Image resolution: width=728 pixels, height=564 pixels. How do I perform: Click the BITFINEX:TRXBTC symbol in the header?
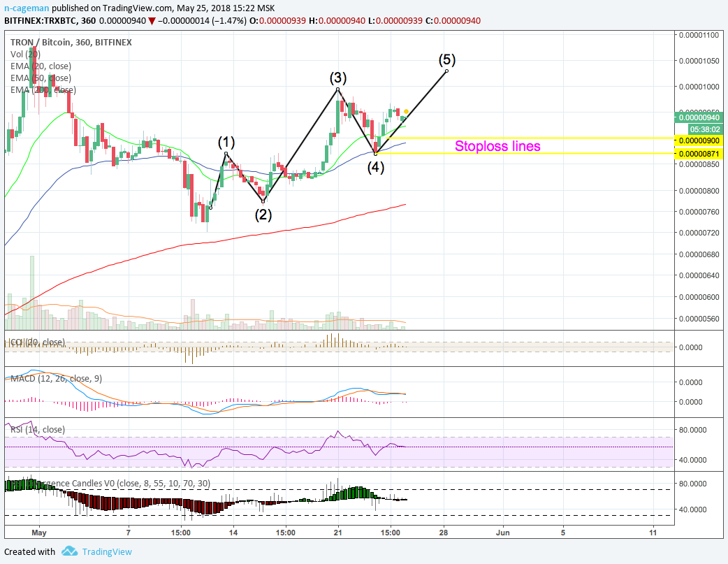point(41,21)
